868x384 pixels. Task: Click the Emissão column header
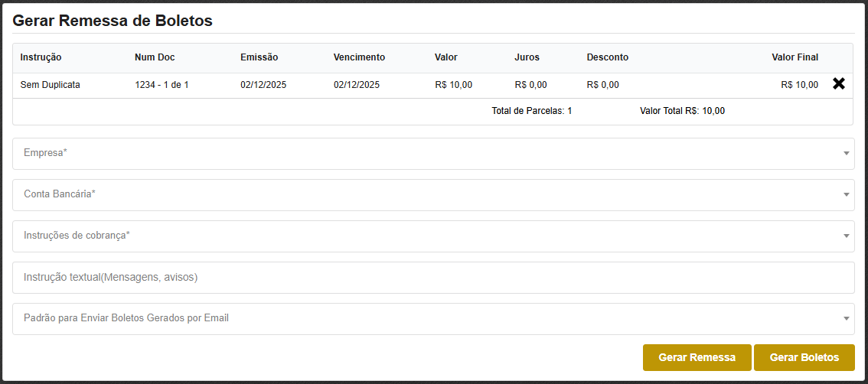[x=259, y=57]
